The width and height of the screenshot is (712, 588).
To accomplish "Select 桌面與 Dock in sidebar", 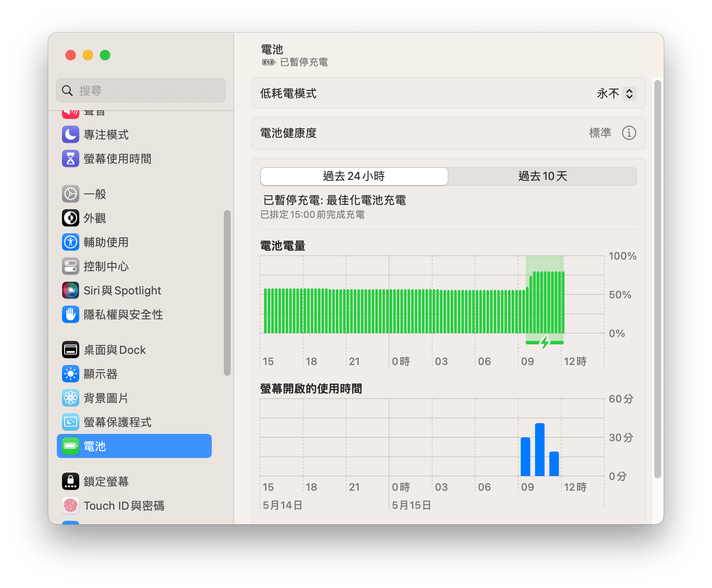I will click(x=115, y=350).
